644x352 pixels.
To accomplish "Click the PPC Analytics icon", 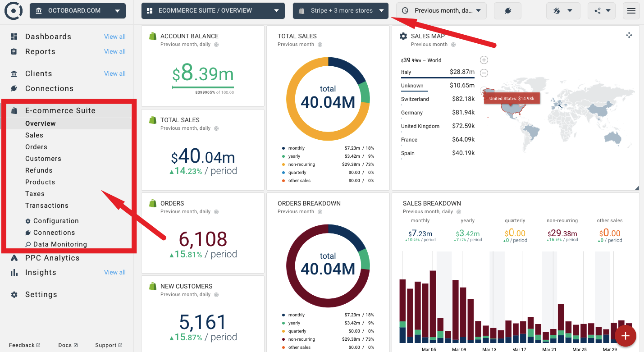I will pyautogui.click(x=14, y=258).
